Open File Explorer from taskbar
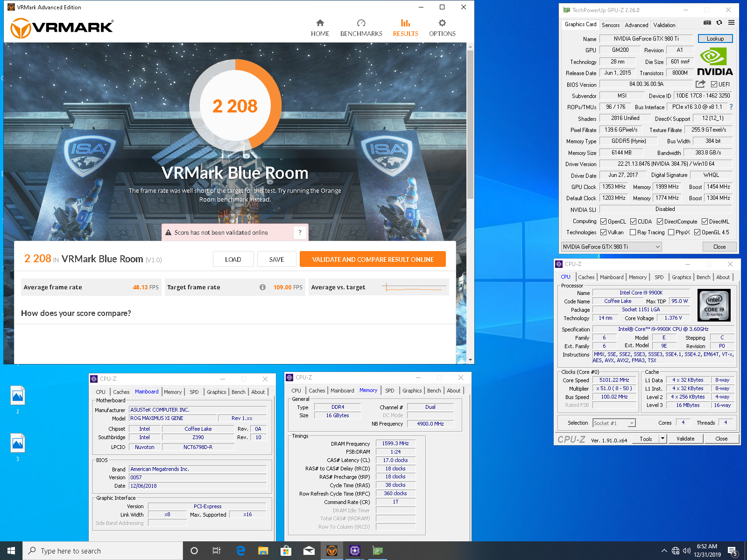The width and height of the screenshot is (747, 560). [x=263, y=551]
